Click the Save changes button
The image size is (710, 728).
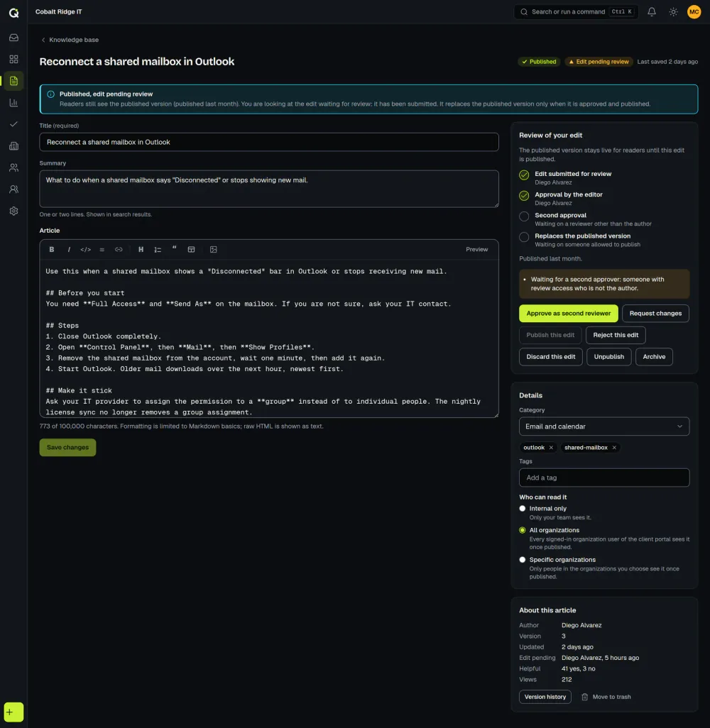[68, 448]
